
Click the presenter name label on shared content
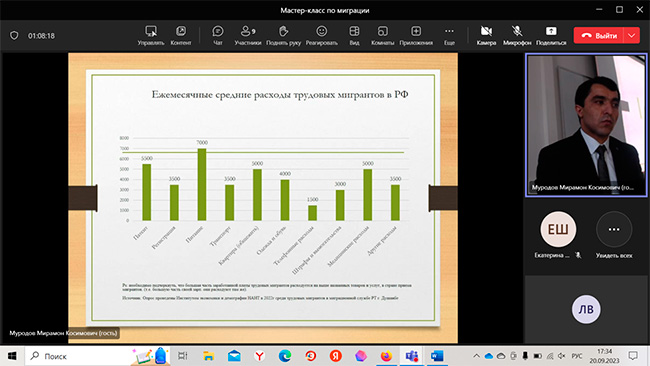(63, 333)
